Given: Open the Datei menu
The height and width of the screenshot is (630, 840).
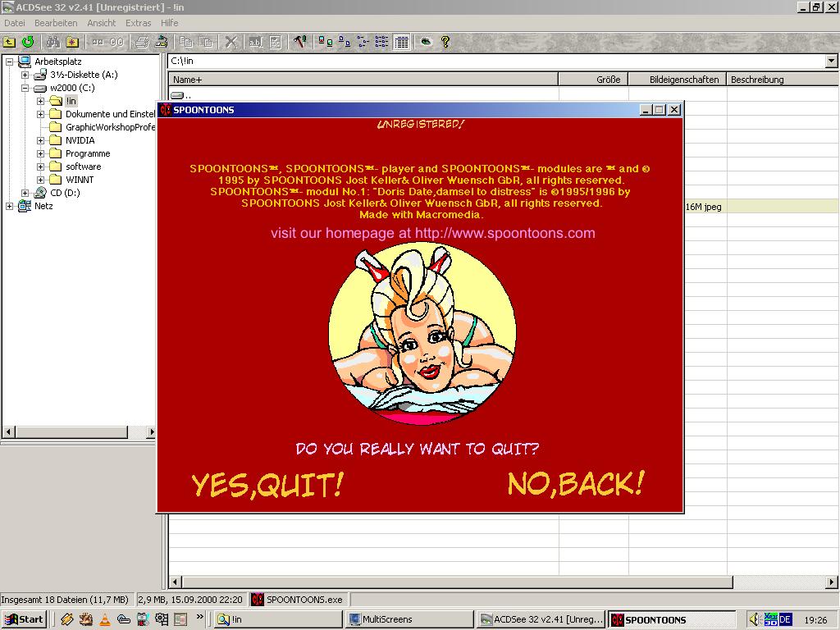Looking at the screenshot, I should tap(15, 23).
